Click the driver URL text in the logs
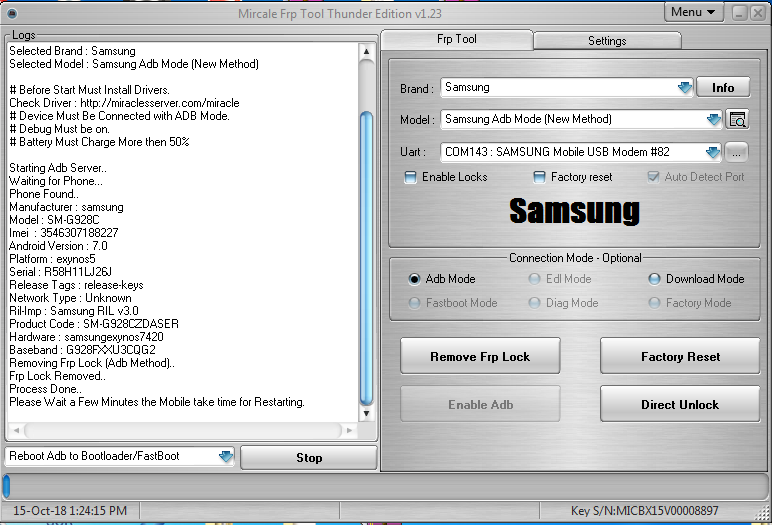This screenshot has width=772, height=525. [x=160, y=103]
